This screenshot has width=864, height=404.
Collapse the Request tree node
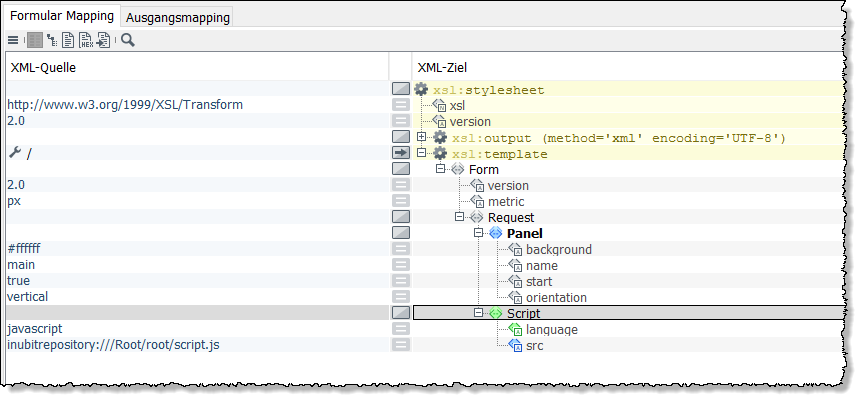(x=460, y=217)
